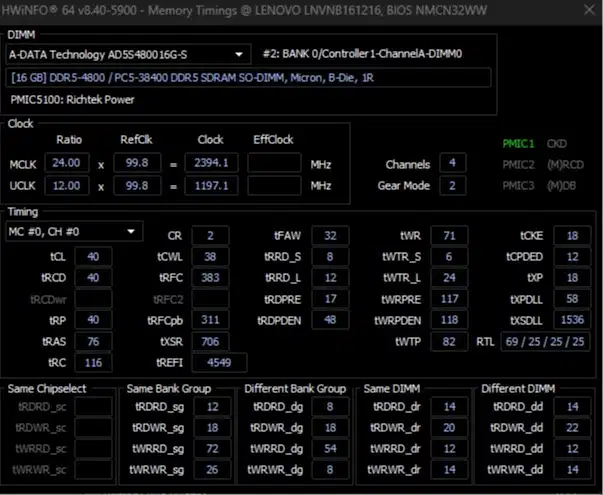Click the RTL value field

point(544,342)
